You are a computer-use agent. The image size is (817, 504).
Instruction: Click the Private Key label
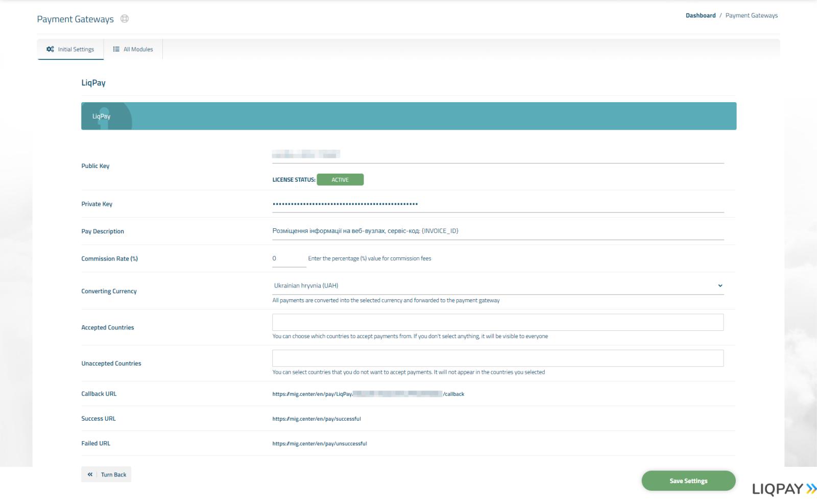97,204
